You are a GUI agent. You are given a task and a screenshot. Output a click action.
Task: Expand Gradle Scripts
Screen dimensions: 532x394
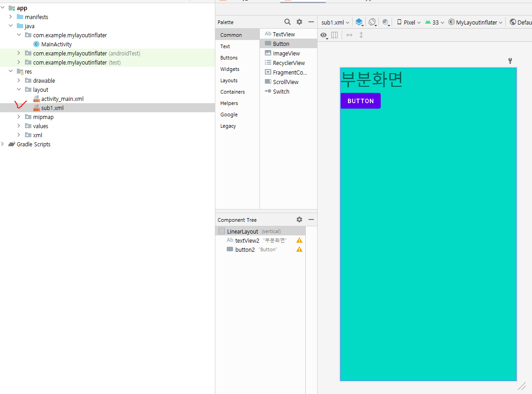(3, 144)
